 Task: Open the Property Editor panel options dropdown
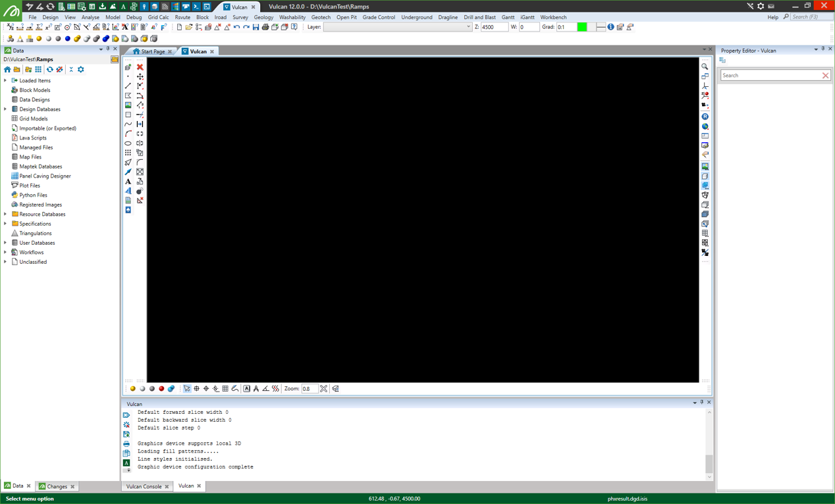(816, 50)
